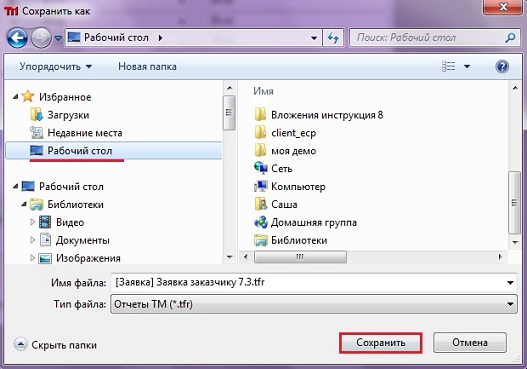Viewport: 527px width, 369px height.
Task: Click the Сохранить button
Action: [380, 342]
